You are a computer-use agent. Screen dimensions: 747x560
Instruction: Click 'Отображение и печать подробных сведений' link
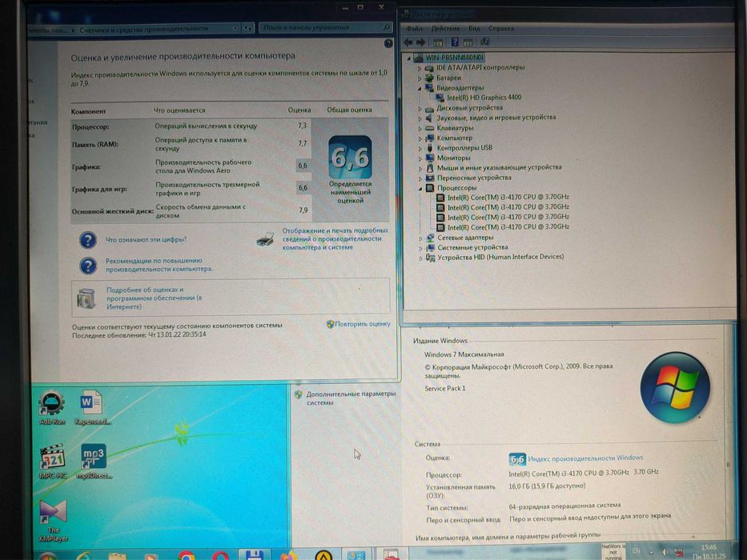point(335,238)
